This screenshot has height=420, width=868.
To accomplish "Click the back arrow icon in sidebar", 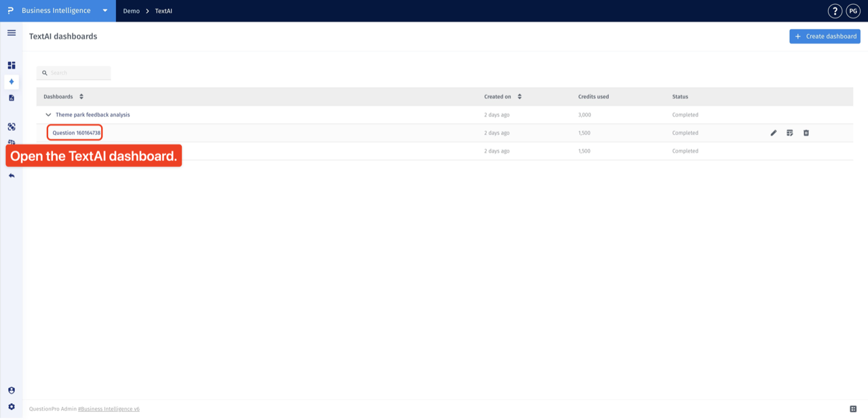I will click(12, 176).
